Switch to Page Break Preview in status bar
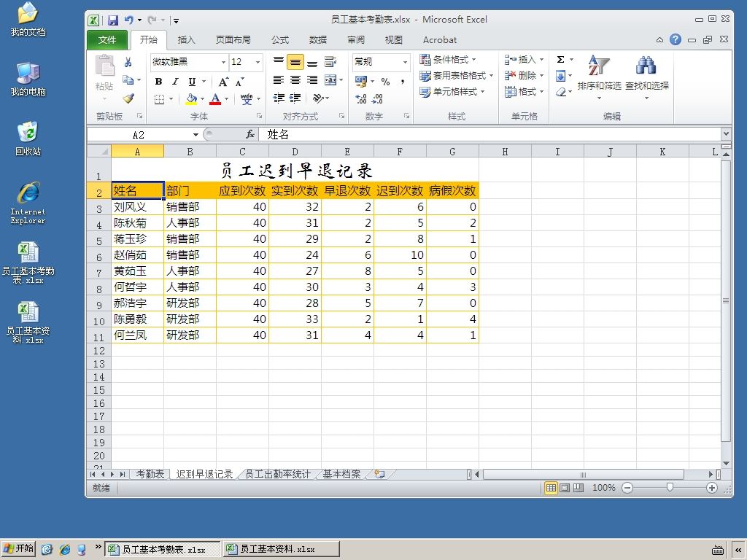The width and height of the screenshot is (747, 560). 578,488
